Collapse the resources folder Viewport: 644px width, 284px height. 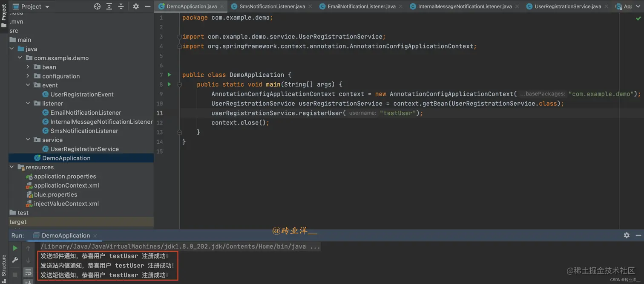(12, 167)
